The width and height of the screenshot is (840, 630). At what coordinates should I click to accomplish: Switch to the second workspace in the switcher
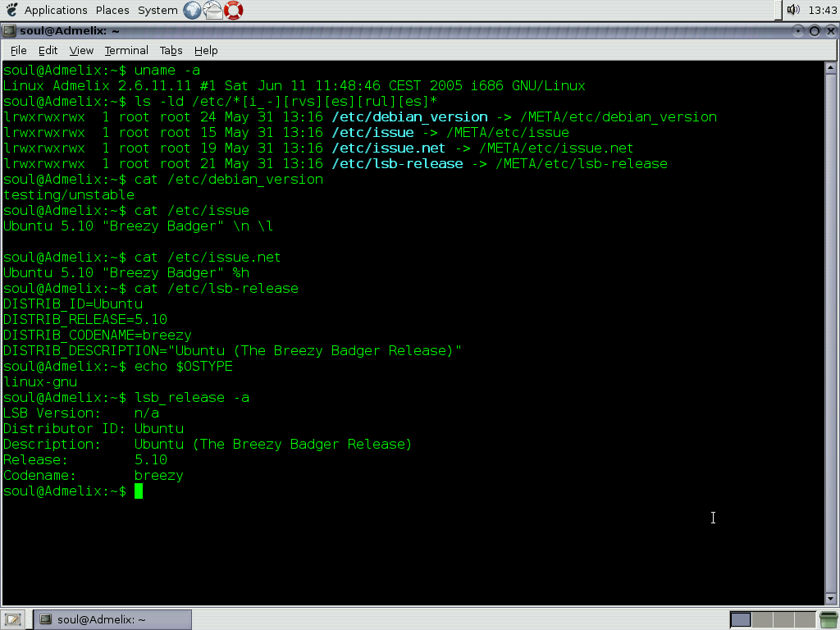tap(762, 620)
